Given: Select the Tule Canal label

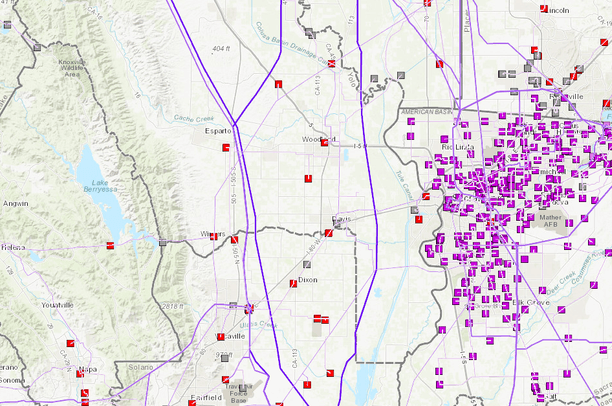Looking at the screenshot, I should 404,185.
